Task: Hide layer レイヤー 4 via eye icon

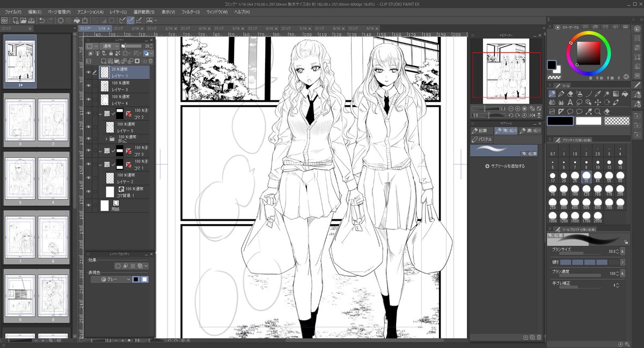Action: tap(89, 99)
